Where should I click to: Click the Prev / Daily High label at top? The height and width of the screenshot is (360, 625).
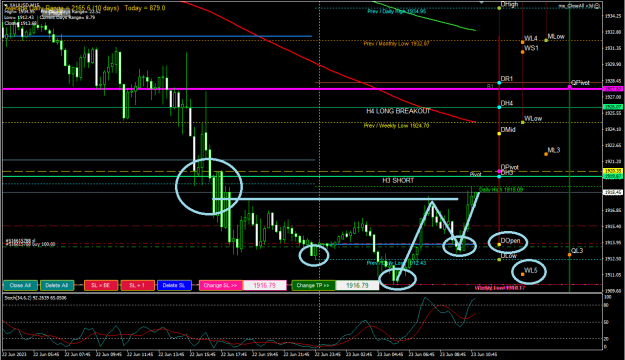[x=396, y=11]
